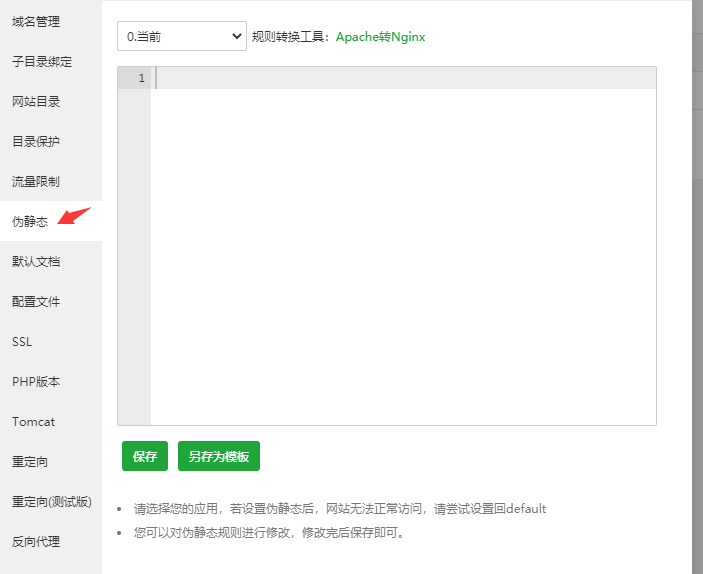This screenshot has height=574, width=703.
Task: Switch to the 配置文件 tab
Action: coord(51,301)
